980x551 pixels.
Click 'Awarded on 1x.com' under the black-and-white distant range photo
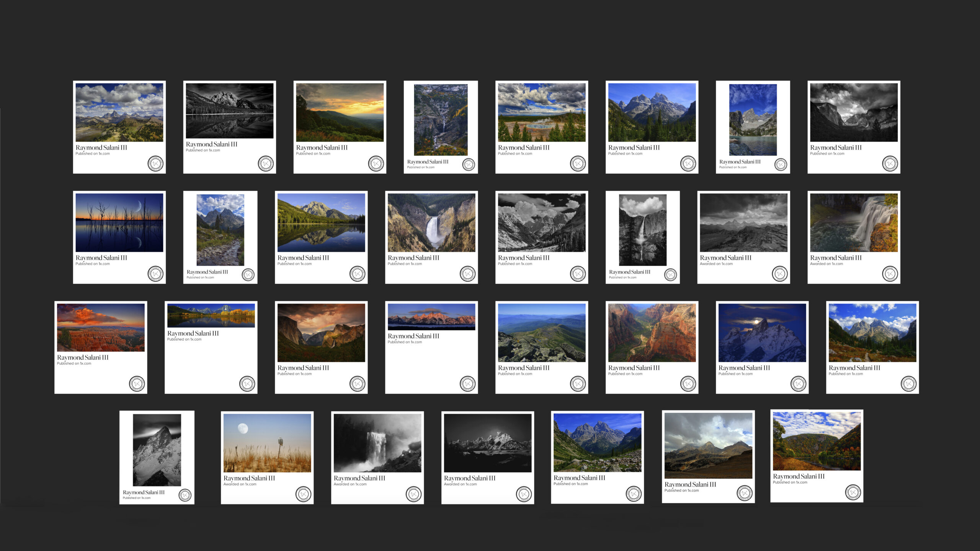pos(716,264)
